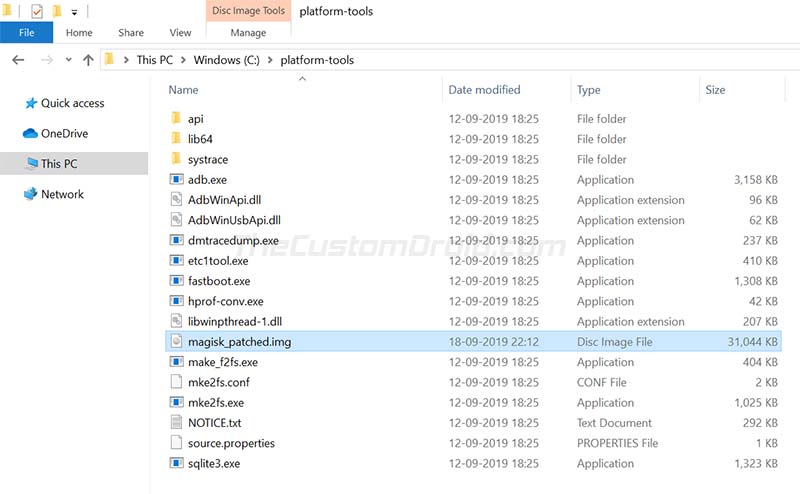This screenshot has width=800, height=494.
Task: Click the Text Document type cell
Action: coord(614,423)
